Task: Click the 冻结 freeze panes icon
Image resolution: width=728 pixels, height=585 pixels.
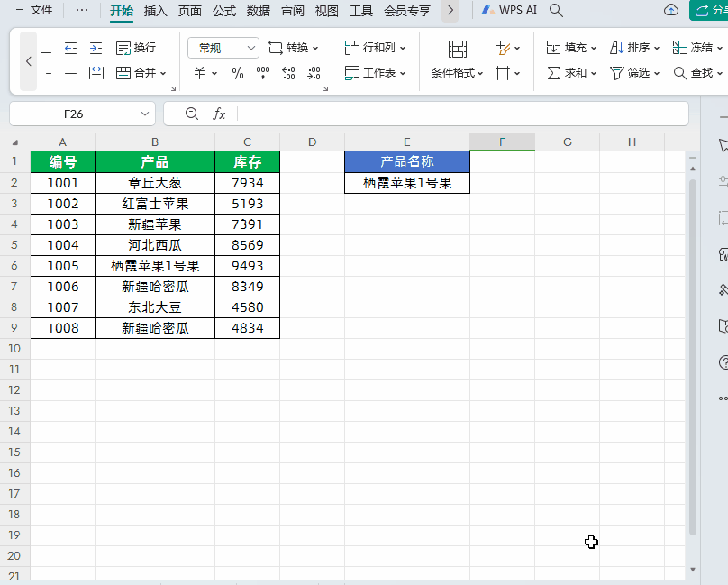Action: [679, 48]
